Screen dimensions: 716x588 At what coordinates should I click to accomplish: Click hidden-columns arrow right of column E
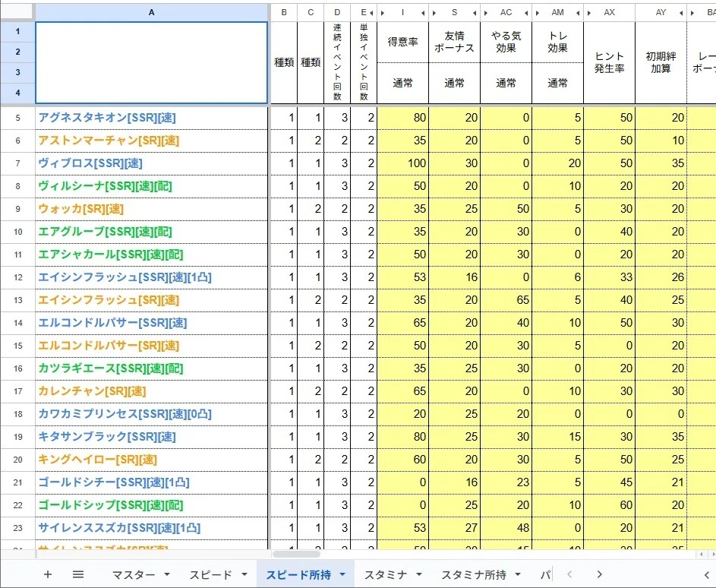[x=372, y=13]
